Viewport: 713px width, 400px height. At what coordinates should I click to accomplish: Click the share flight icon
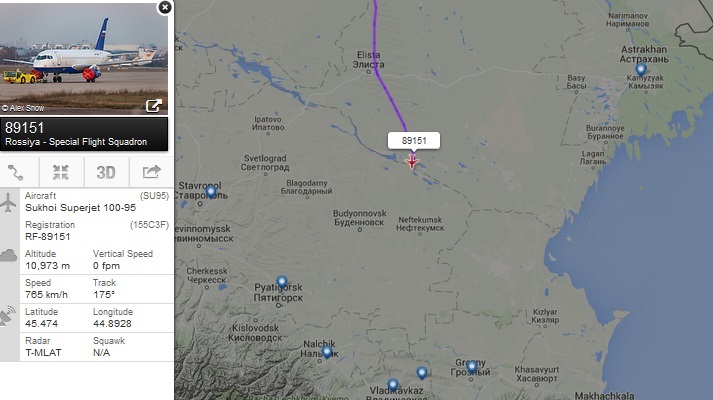point(152,172)
